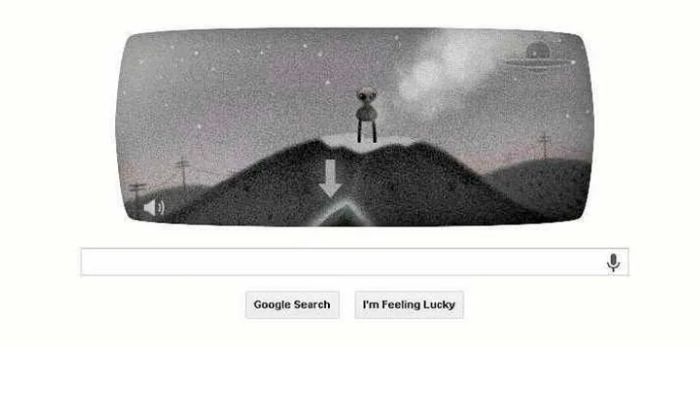The image size is (700, 400).
Task: Click the dome on top of the saucer
Action: pyautogui.click(x=538, y=50)
